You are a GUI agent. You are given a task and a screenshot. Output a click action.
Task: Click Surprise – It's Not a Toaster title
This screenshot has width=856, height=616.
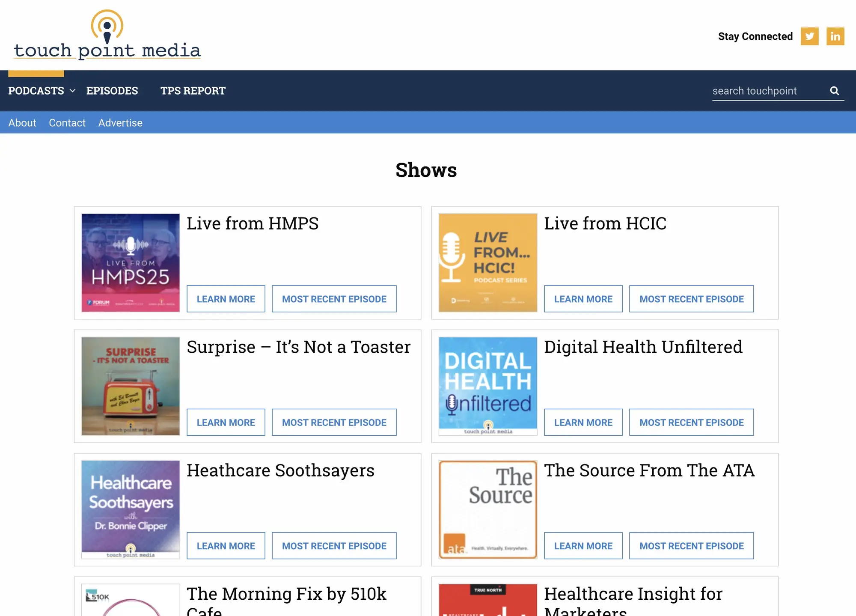click(299, 347)
